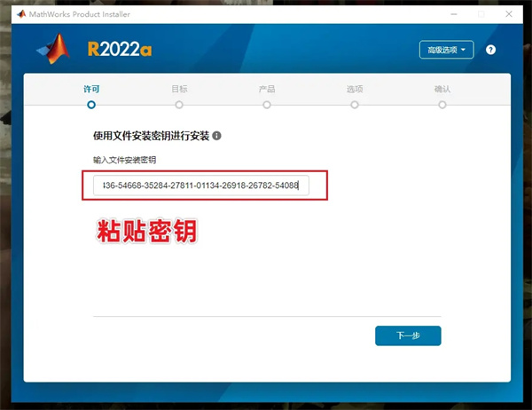The width and height of the screenshot is (532, 410).
Task: Click the 产品 step circle marker
Action: pos(267,105)
